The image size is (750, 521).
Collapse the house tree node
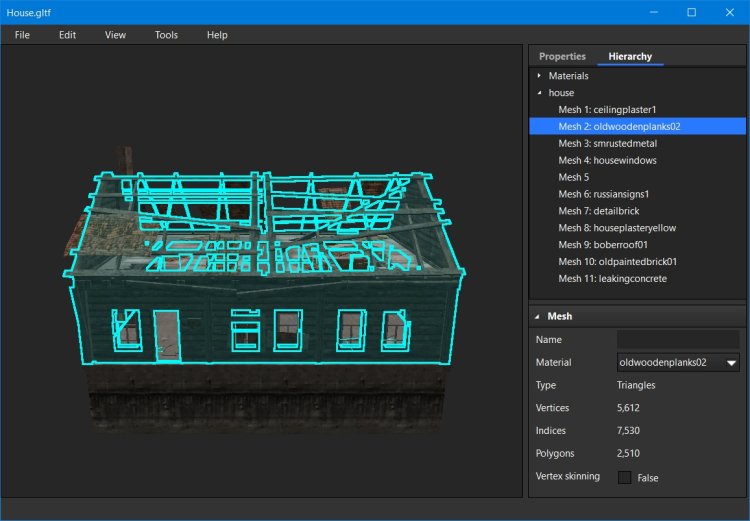click(x=539, y=93)
